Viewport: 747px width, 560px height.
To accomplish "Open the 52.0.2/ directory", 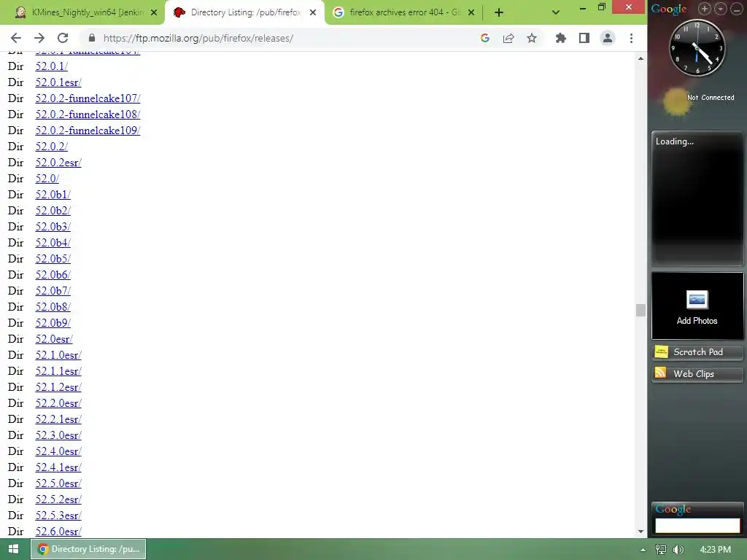I will point(52,147).
